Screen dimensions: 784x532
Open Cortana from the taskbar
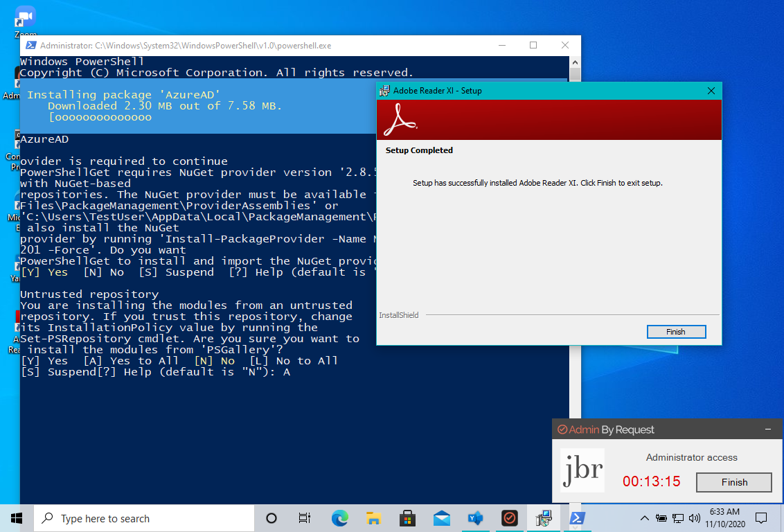[271, 518]
